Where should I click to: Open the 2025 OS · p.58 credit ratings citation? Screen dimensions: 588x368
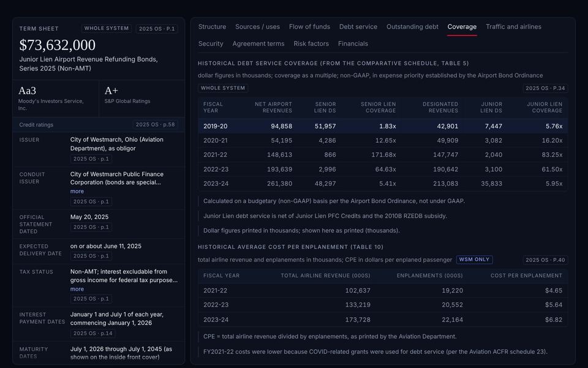[x=155, y=125]
